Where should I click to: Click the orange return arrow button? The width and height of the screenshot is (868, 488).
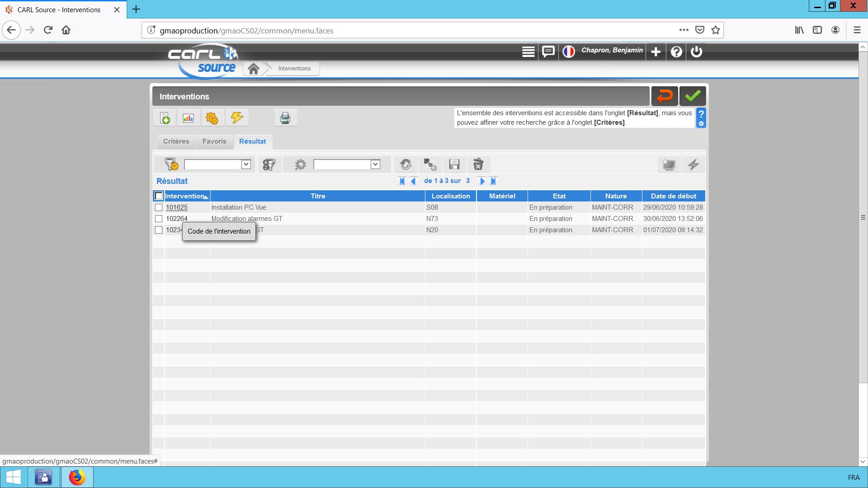tap(665, 96)
